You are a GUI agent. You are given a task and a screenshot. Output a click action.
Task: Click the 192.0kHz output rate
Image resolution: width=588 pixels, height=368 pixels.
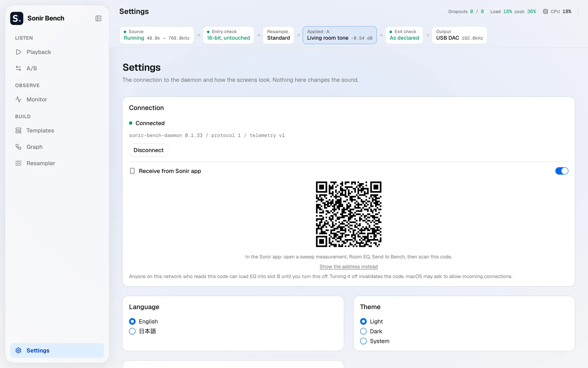click(472, 38)
